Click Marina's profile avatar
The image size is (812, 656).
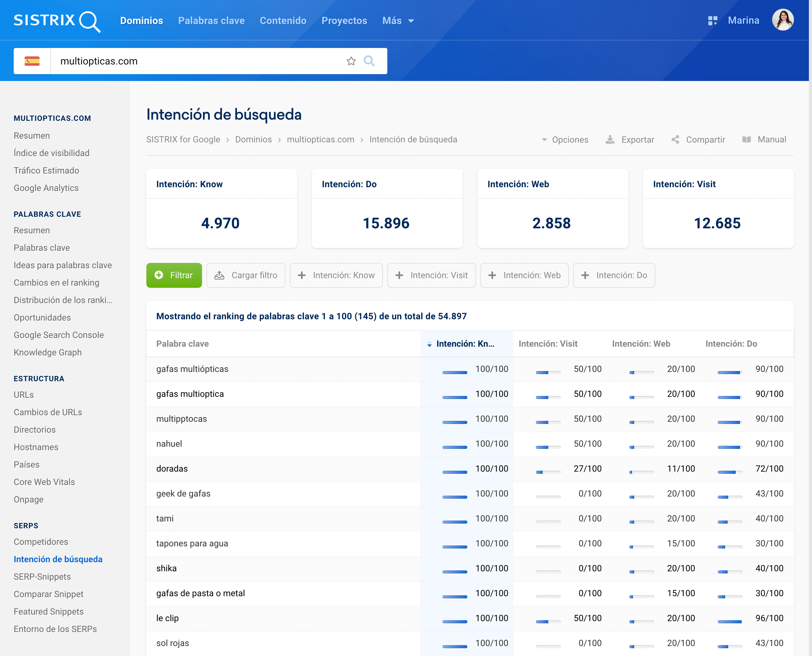(x=782, y=20)
